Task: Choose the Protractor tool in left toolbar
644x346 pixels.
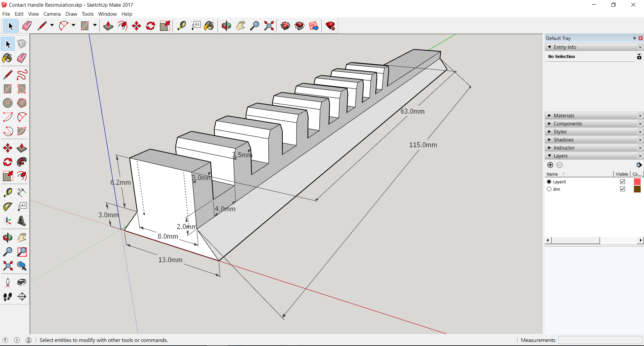Action: (x=7, y=207)
